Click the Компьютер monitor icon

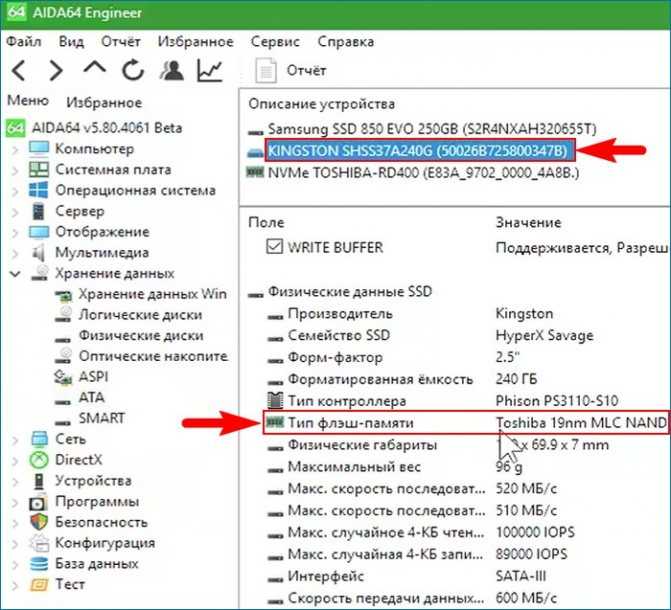(x=39, y=149)
